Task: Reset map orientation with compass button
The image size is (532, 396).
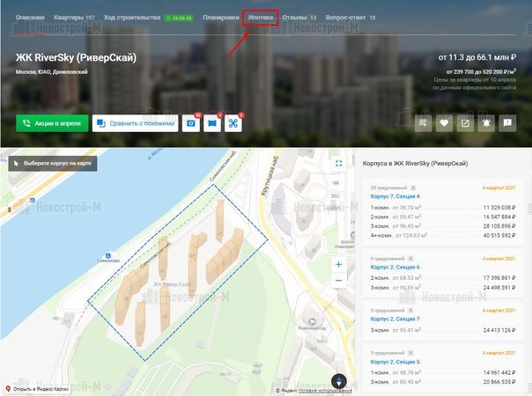Action: (338, 379)
